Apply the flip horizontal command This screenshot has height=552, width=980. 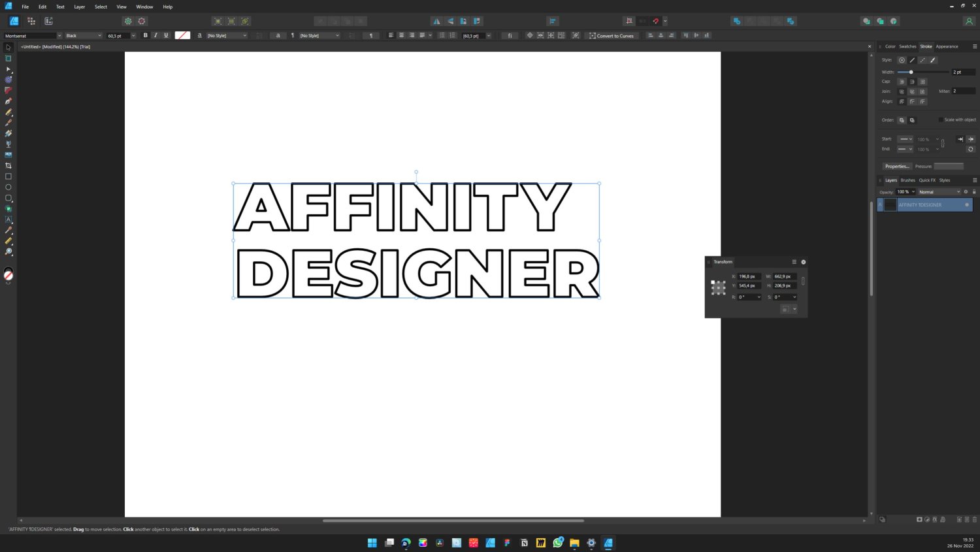[x=436, y=21]
